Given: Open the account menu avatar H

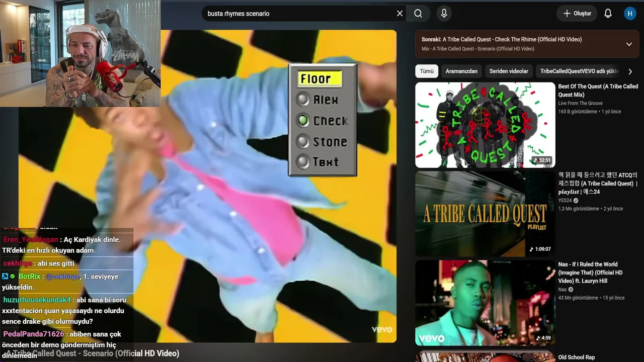Looking at the screenshot, I should 630,14.
